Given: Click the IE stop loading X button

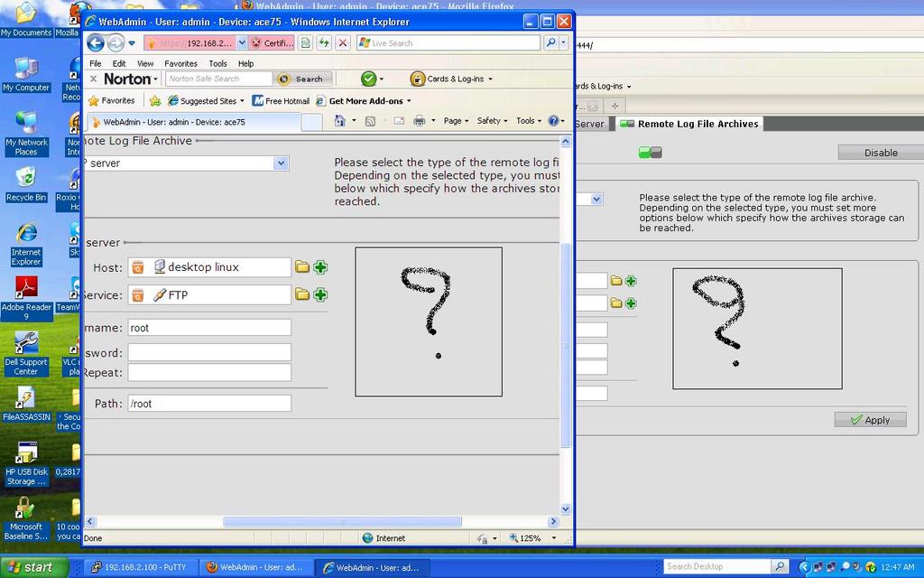Looking at the screenshot, I should tap(343, 42).
